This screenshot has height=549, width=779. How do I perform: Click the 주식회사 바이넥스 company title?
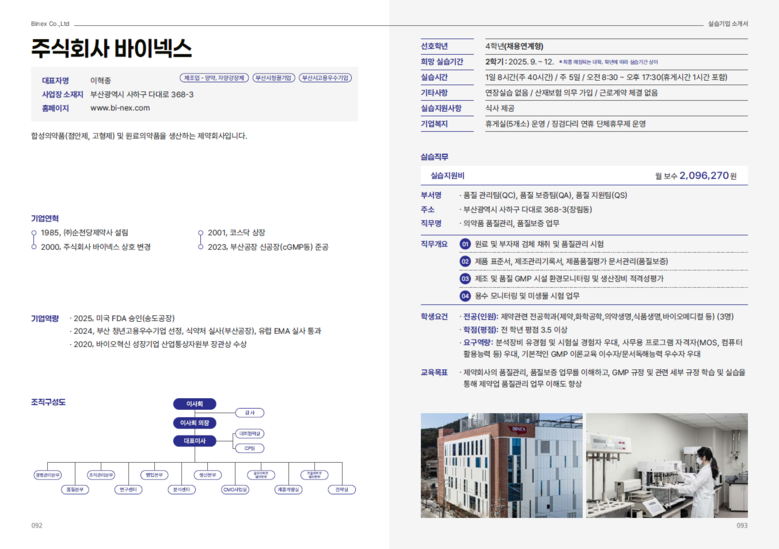pos(111,48)
